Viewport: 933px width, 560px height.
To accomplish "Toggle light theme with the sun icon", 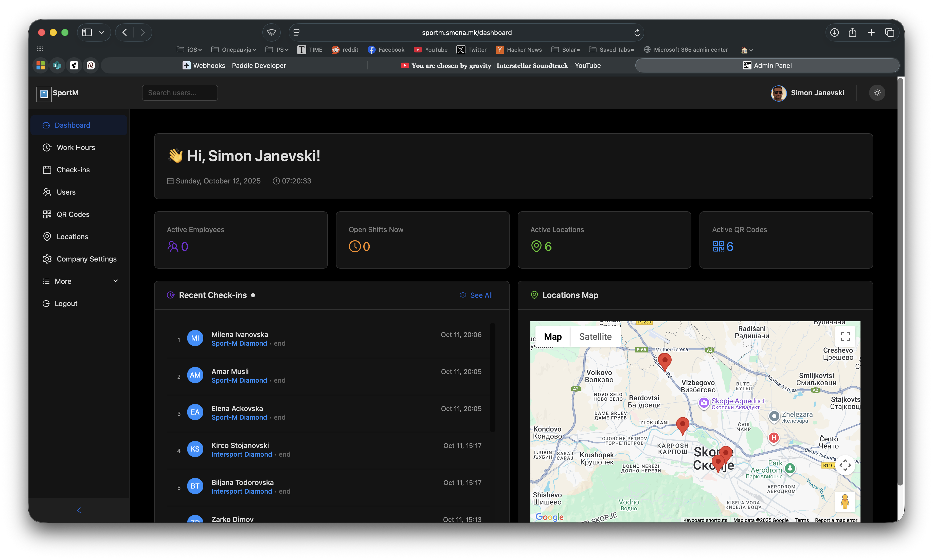I will point(877,93).
